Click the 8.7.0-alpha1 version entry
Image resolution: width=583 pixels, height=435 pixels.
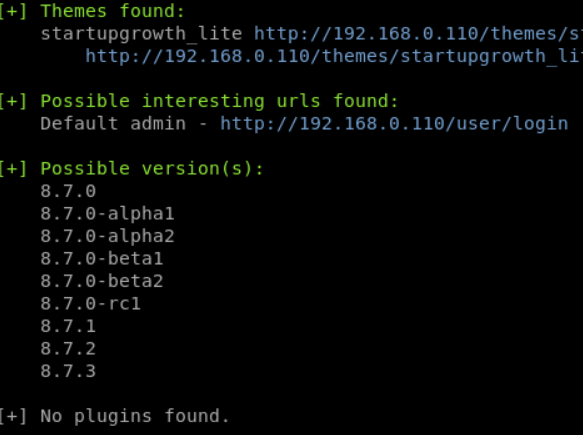[107, 214]
